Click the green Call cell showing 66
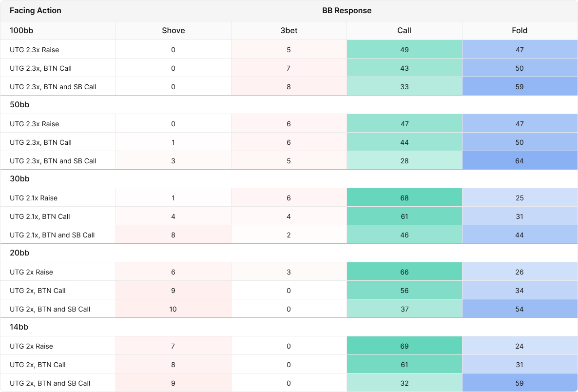This screenshot has width=578, height=392. pyautogui.click(x=404, y=272)
